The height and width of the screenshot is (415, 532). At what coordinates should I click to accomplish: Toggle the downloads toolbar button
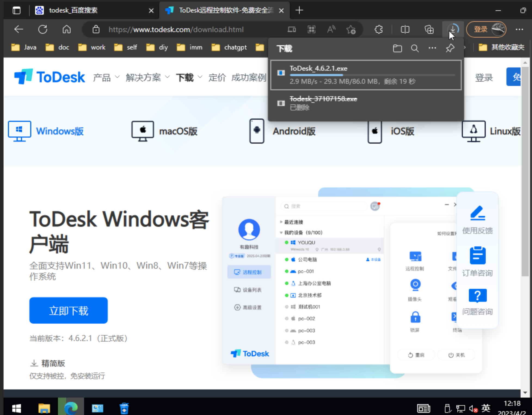[x=453, y=29]
